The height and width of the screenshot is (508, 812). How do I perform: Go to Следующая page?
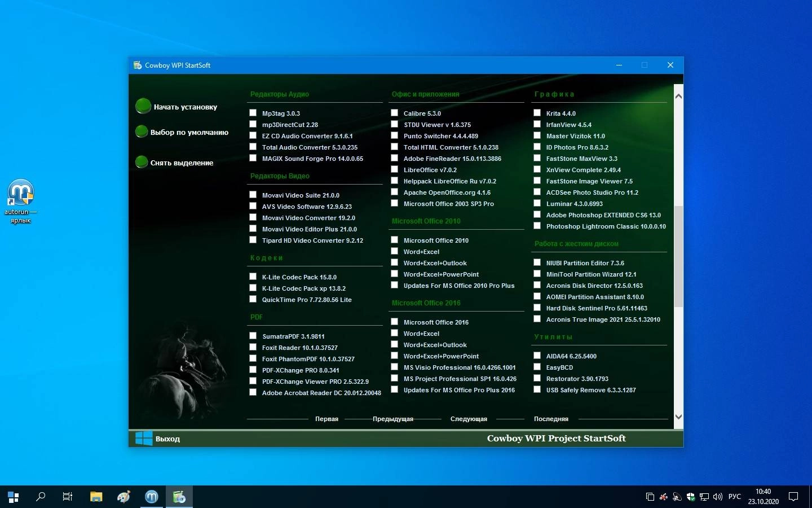469,419
